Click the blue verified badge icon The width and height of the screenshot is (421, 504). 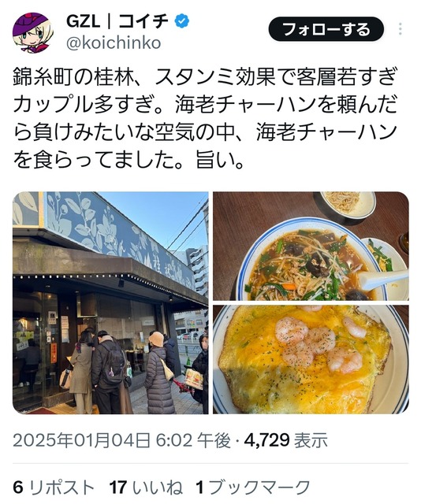[x=182, y=21]
